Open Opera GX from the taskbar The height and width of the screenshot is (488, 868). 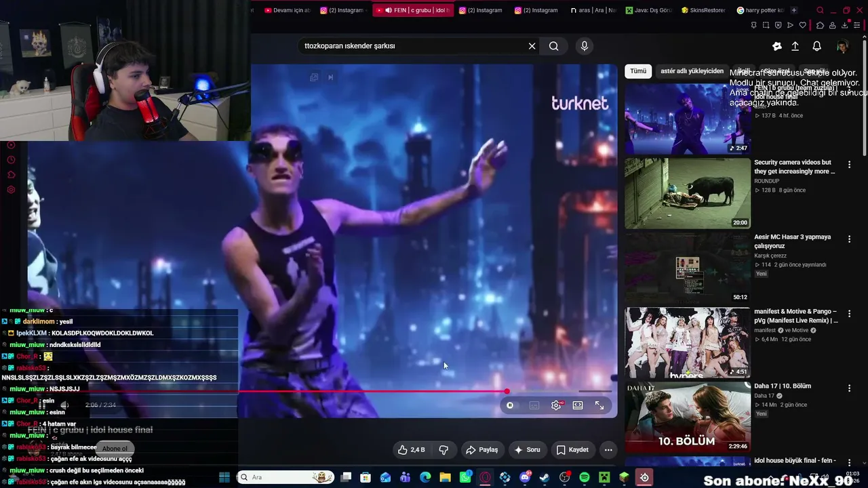point(485,478)
